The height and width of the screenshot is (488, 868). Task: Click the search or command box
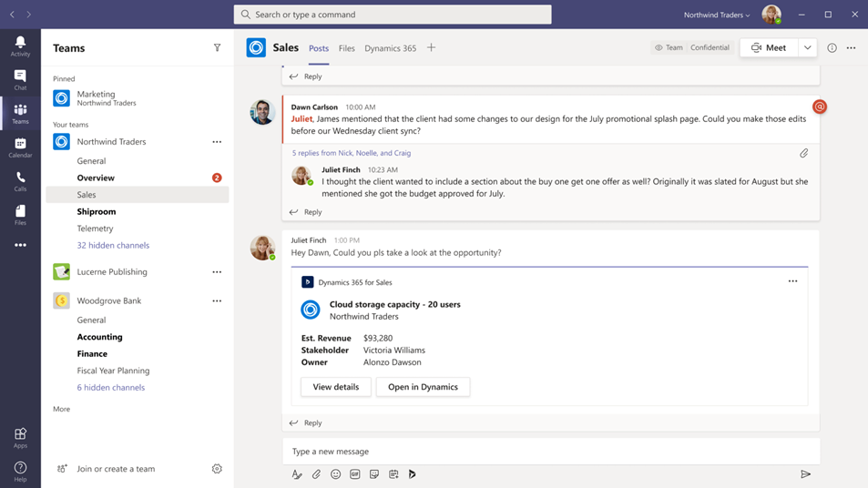click(x=393, y=15)
